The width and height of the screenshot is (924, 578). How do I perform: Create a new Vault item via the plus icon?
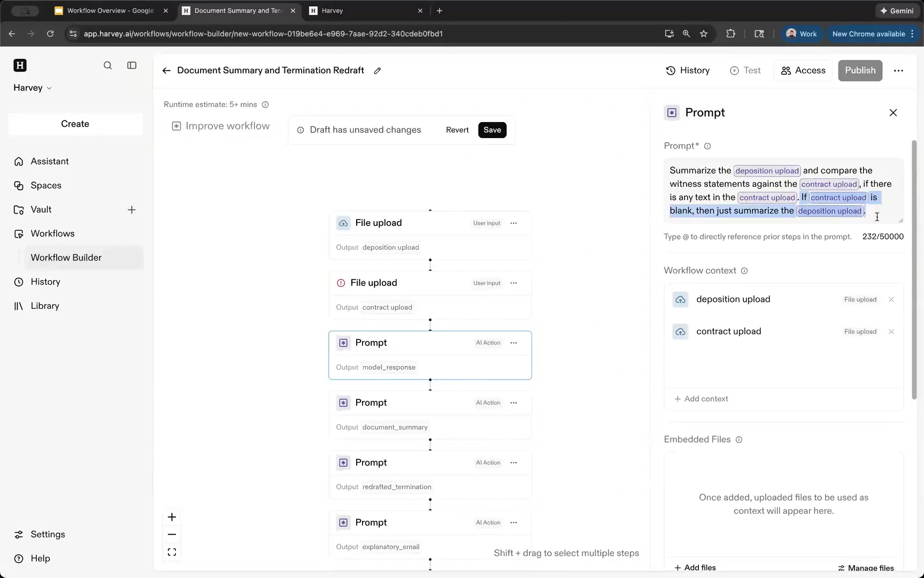point(132,210)
